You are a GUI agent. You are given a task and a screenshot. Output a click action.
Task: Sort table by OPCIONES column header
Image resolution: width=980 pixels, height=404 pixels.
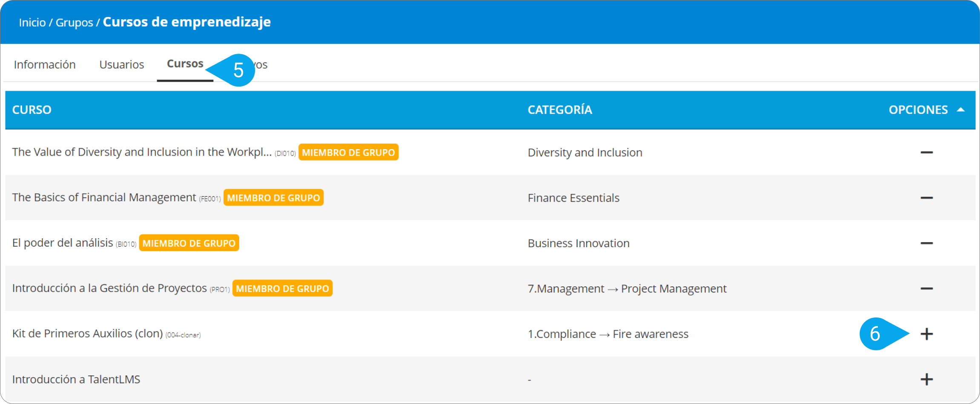coord(918,110)
